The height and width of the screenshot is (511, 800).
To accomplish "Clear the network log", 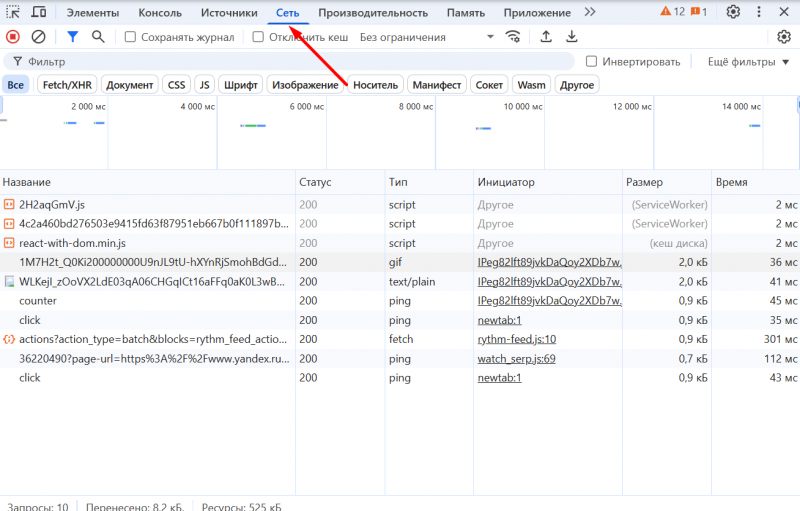I will click(39, 37).
